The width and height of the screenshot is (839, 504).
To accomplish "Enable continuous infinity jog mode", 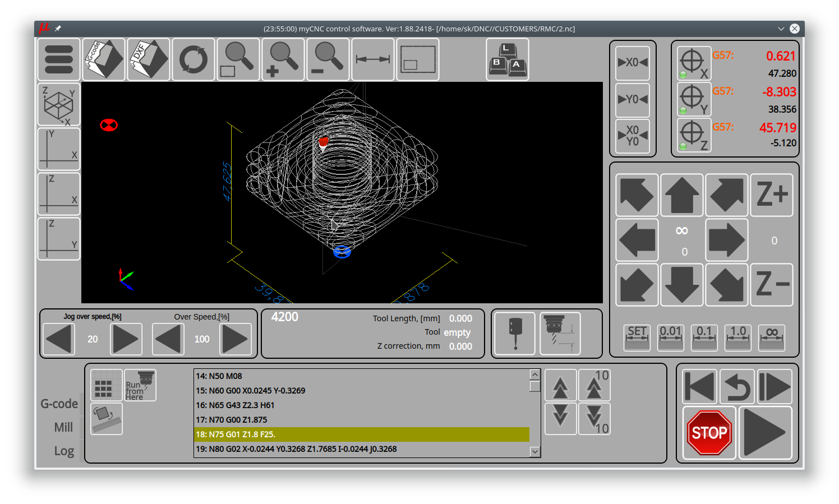I will point(772,338).
